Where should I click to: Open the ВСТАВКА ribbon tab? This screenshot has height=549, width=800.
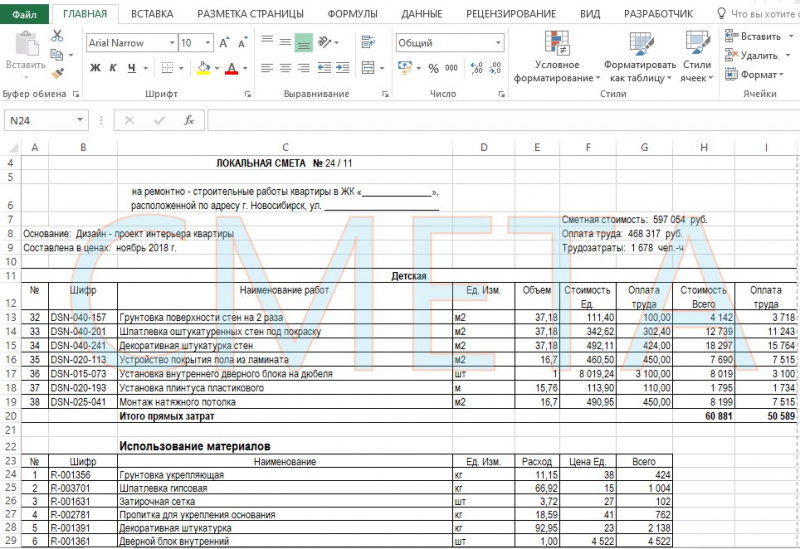point(151,14)
